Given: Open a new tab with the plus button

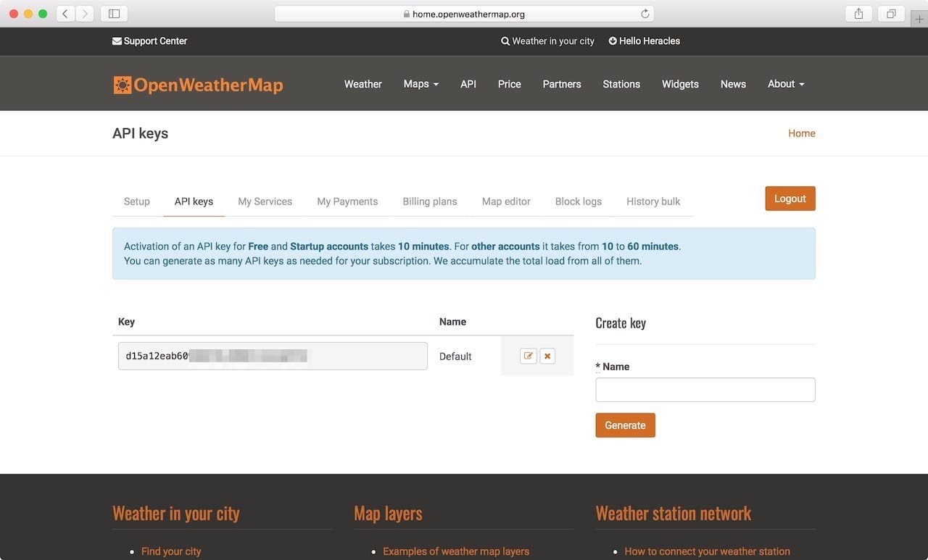Looking at the screenshot, I should coord(919,20).
